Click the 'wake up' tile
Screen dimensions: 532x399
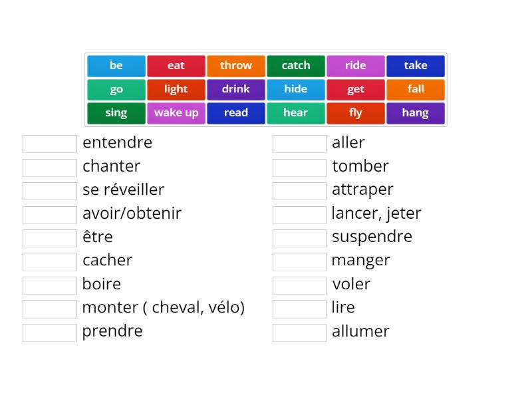(x=176, y=113)
